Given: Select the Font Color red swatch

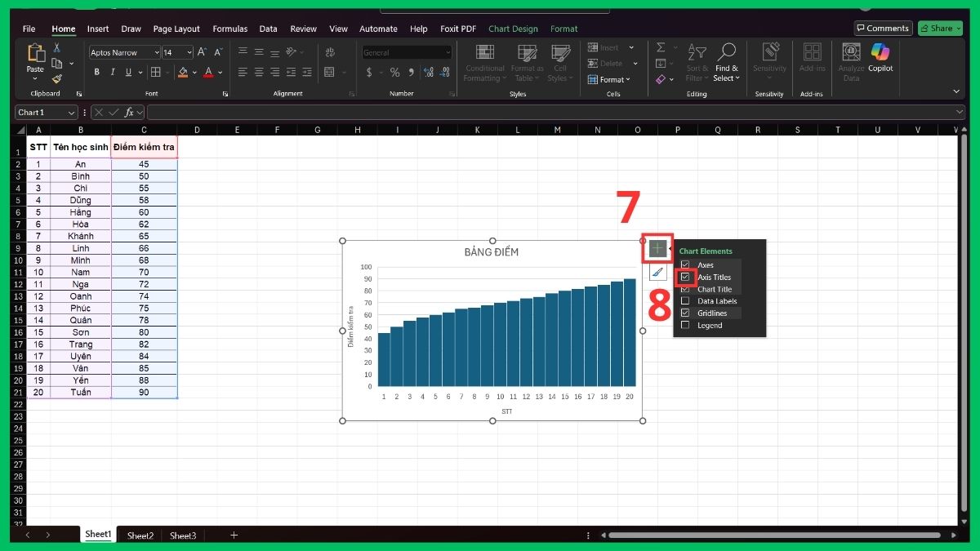Looking at the screenshot, I should (x=209, y=76).
